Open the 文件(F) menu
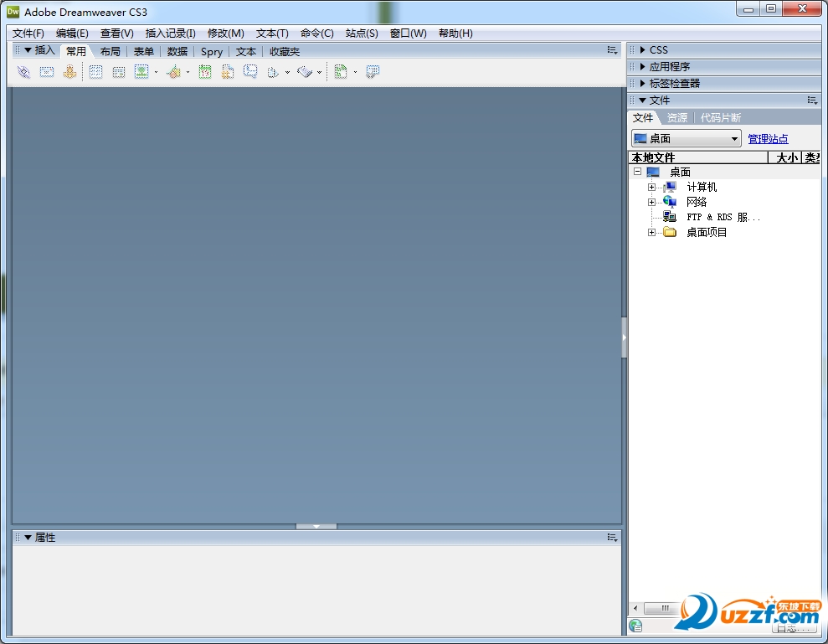 pyautogui.click(x=28, y=33)
